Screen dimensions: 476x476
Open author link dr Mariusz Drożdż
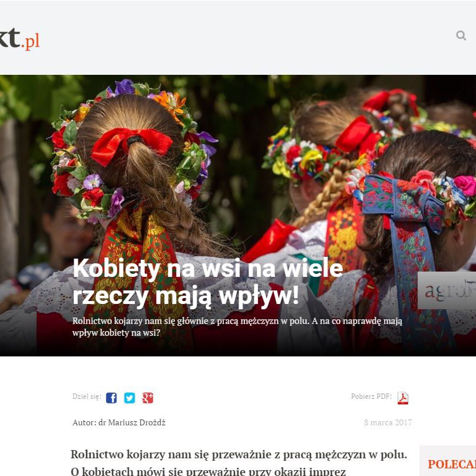(132, 422)
